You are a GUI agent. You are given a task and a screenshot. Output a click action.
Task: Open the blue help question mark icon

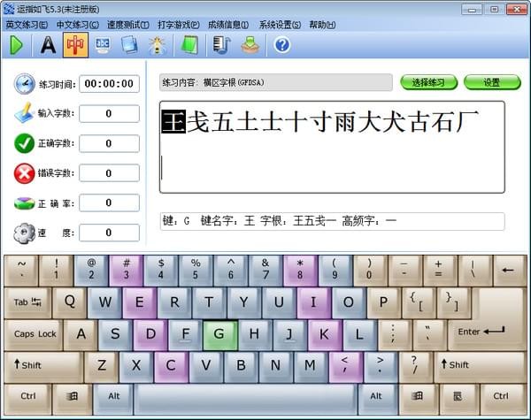tap(282, 45)
